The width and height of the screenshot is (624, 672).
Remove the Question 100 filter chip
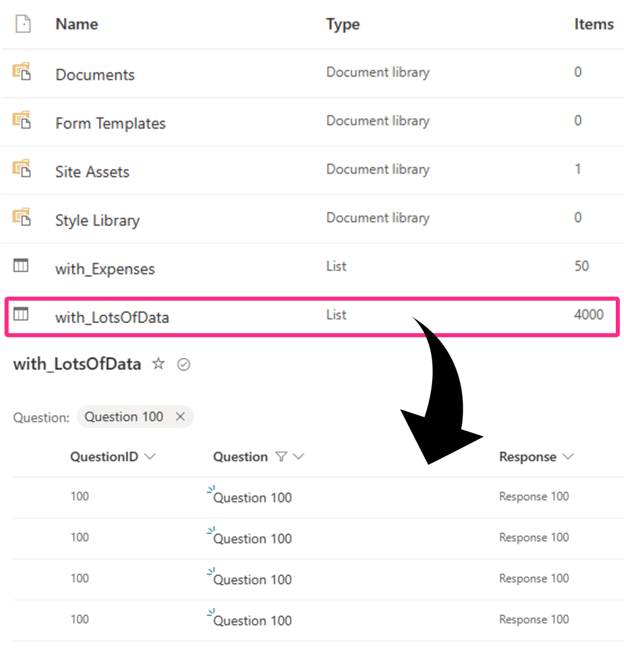click(x=180, y=416)
